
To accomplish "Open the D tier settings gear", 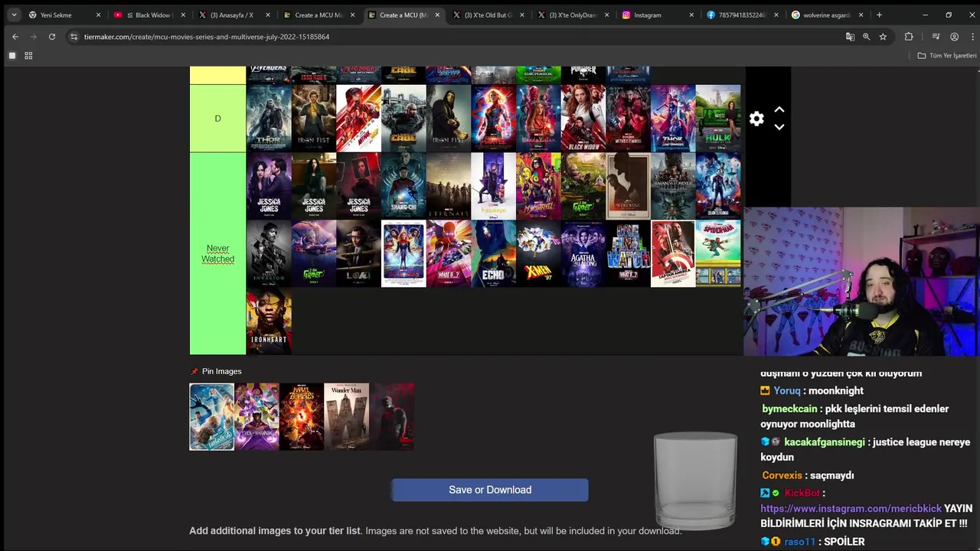I will [x=756, y=119].
